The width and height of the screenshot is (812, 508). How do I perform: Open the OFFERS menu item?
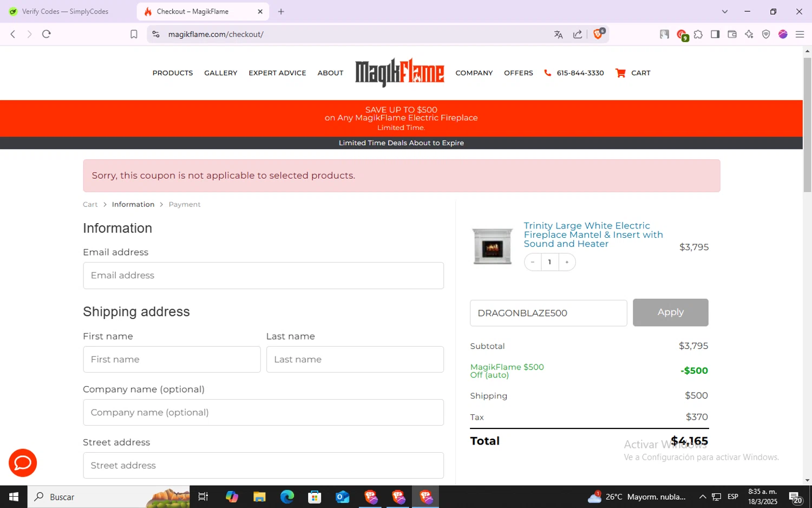[519, 73]
